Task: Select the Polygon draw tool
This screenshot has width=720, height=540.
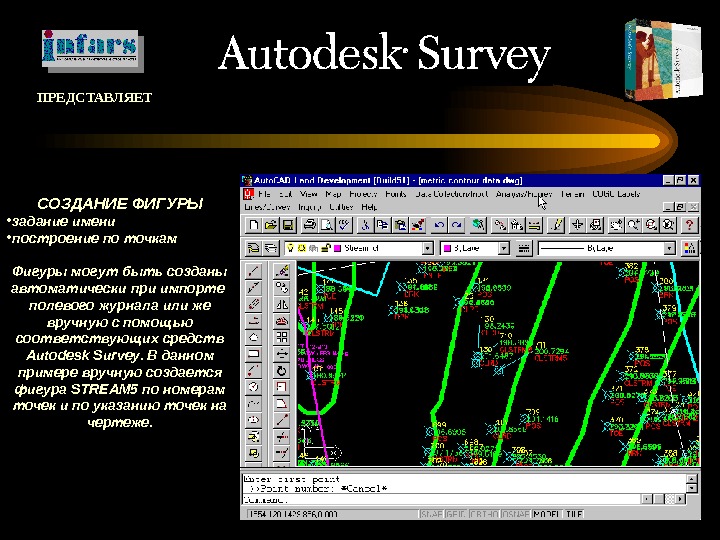Action: (253, 337)
